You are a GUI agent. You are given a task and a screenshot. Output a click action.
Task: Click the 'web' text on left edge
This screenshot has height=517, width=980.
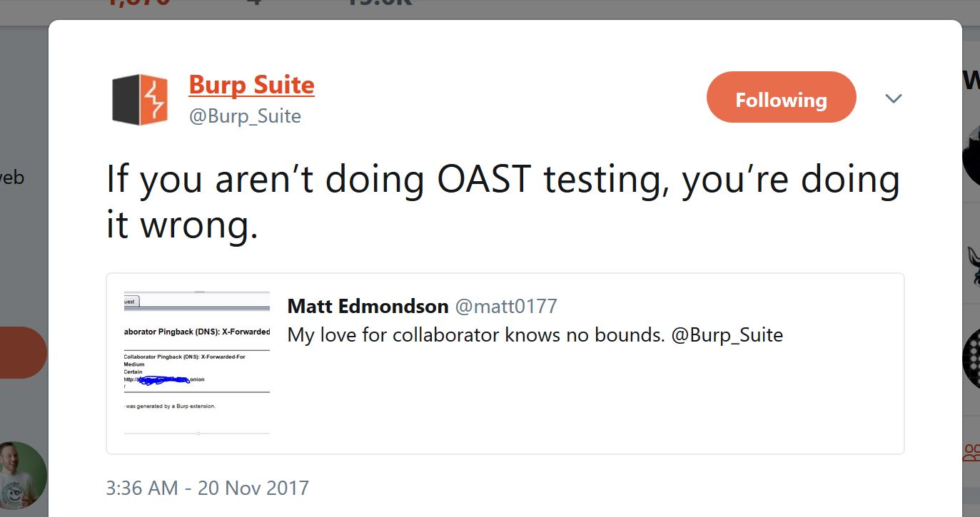[12, 177]
